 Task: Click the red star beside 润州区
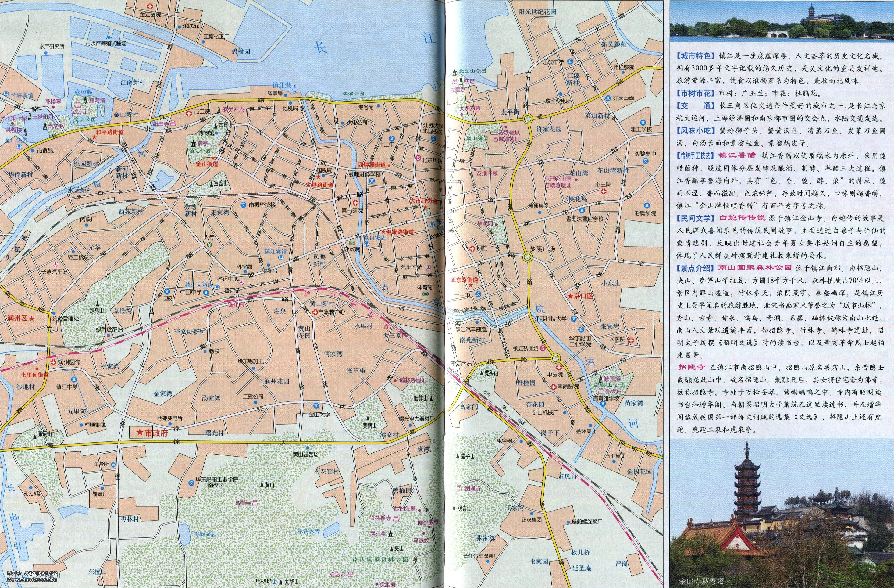(x=32, y=319)
